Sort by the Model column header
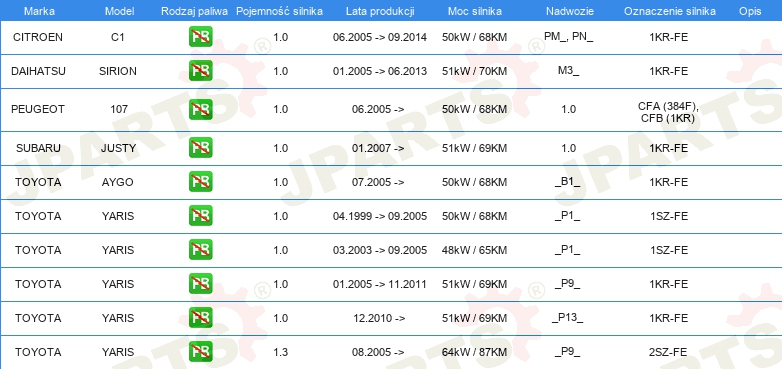 [118, 11]
